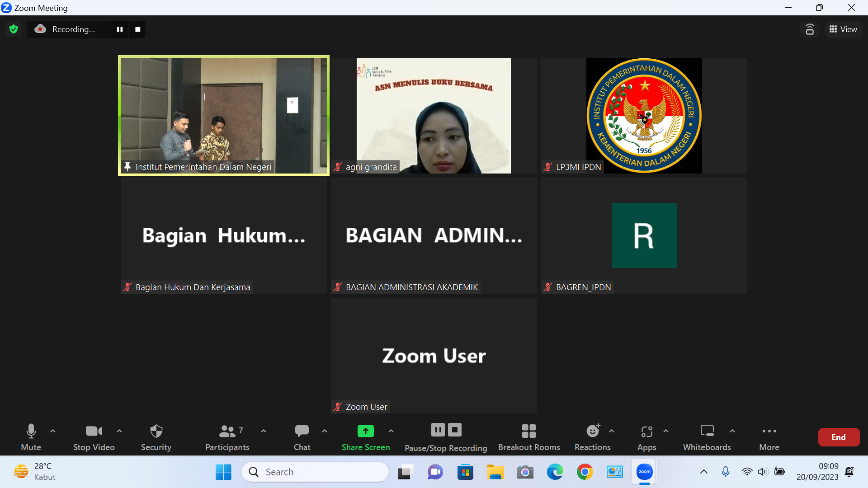The height and width of the screenshot is (488, 868).
Task: Expand Reactions options arrow
Action: (x=612, y=431)
